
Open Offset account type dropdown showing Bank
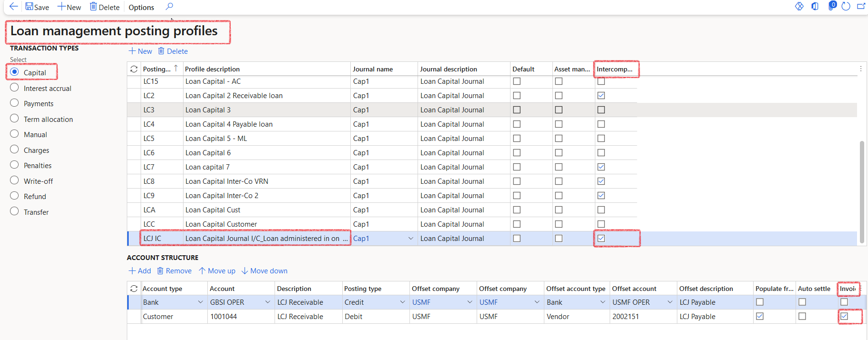point(602,302)
